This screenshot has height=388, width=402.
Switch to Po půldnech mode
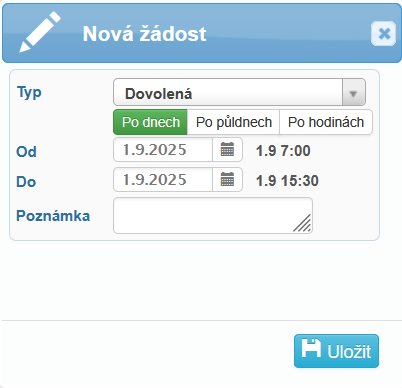point(234,122)
